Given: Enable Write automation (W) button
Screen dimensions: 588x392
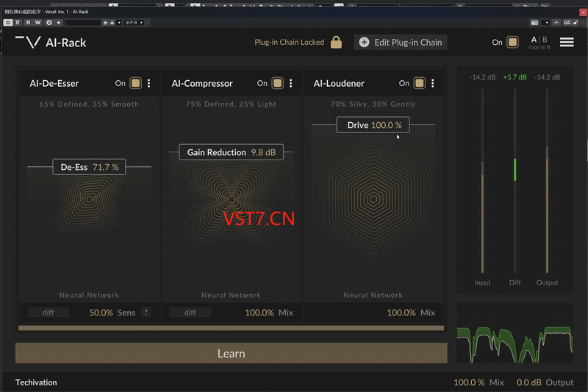Looking at the screenshot, I should click(x=38, y=23).
